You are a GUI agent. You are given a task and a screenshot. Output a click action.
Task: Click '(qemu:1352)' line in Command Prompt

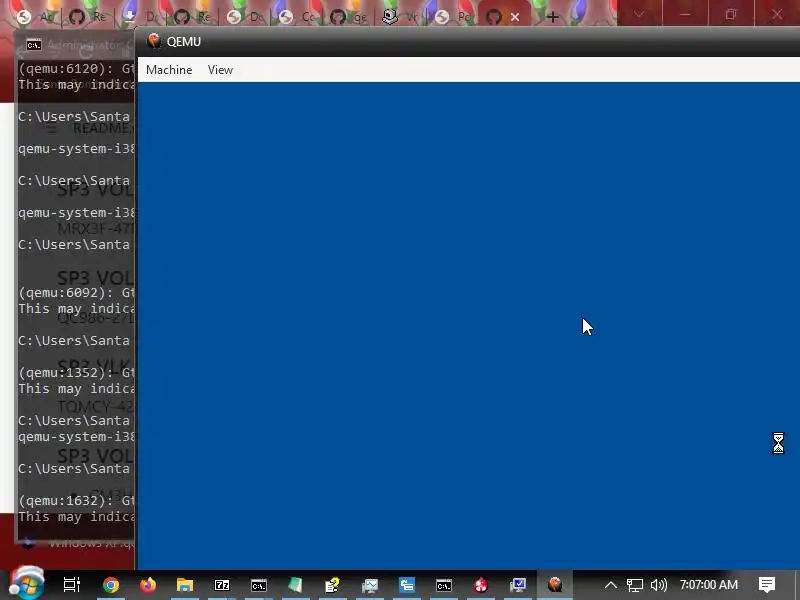76,372
